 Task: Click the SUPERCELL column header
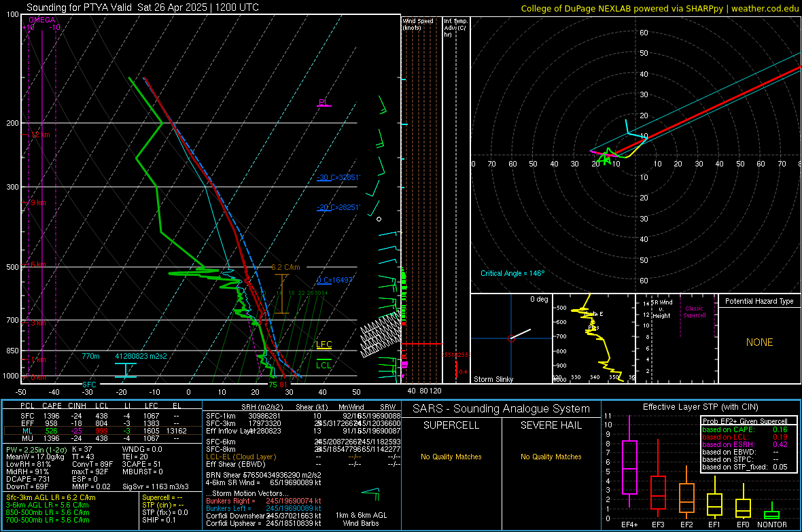click(x=451, y=425)
